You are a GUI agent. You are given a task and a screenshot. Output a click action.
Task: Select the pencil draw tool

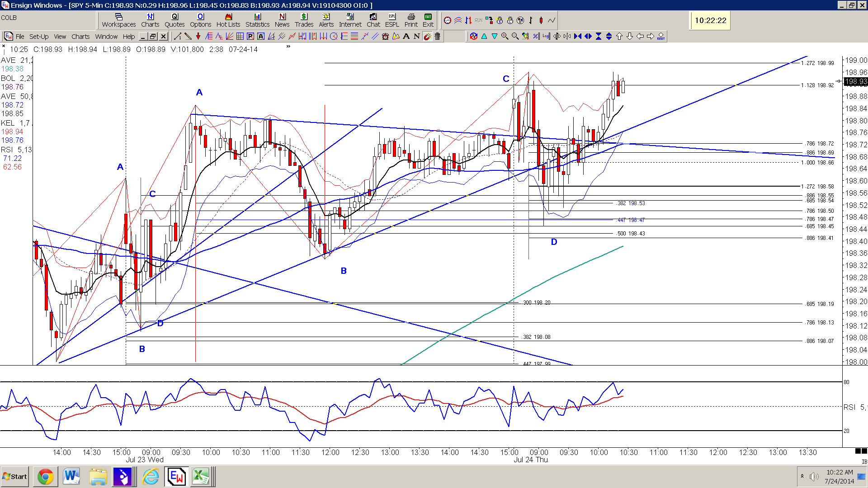(188, 36)
